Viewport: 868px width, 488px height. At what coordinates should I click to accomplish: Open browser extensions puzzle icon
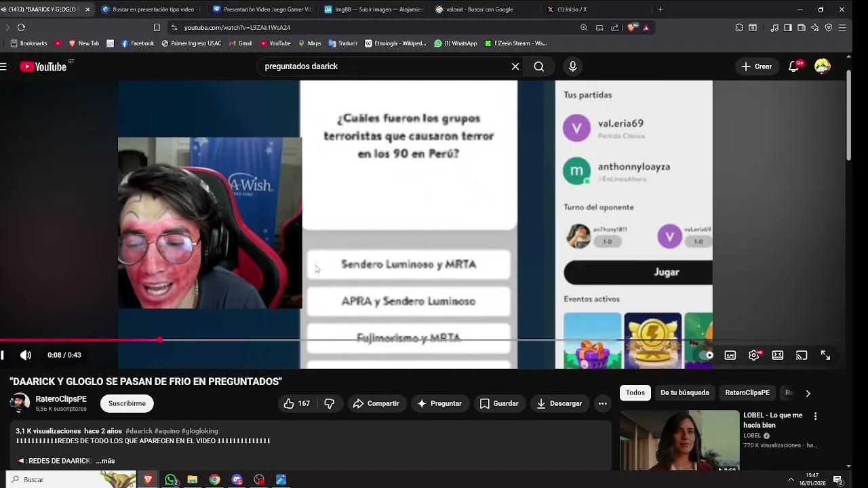click(x=739, y=28)
